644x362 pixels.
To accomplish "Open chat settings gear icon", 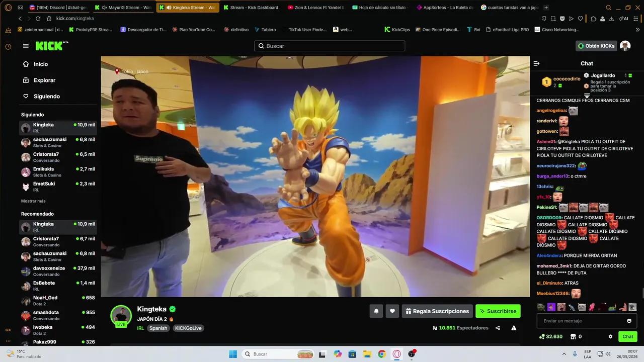I will point(610,336).
